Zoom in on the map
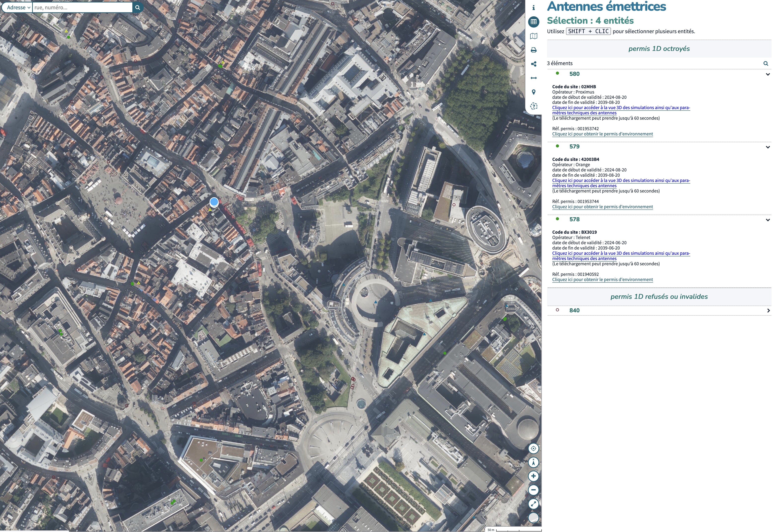 coord(533,476)
